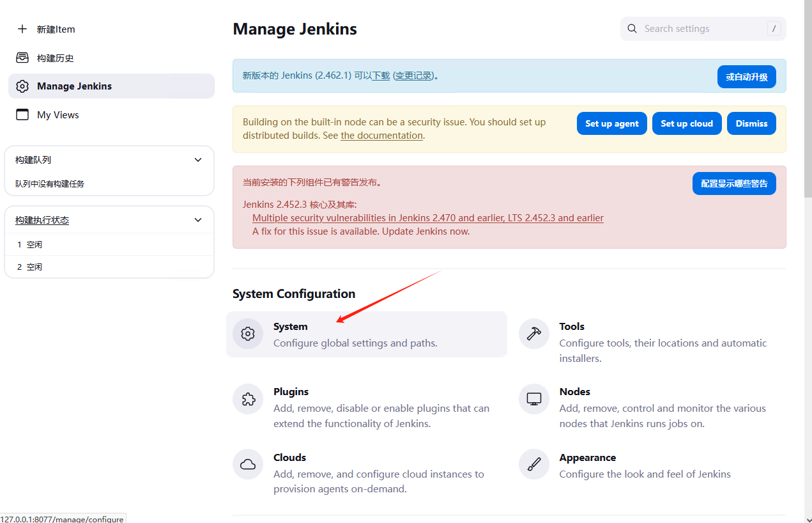Click the 或自动升级 button

tap(747, 77)
